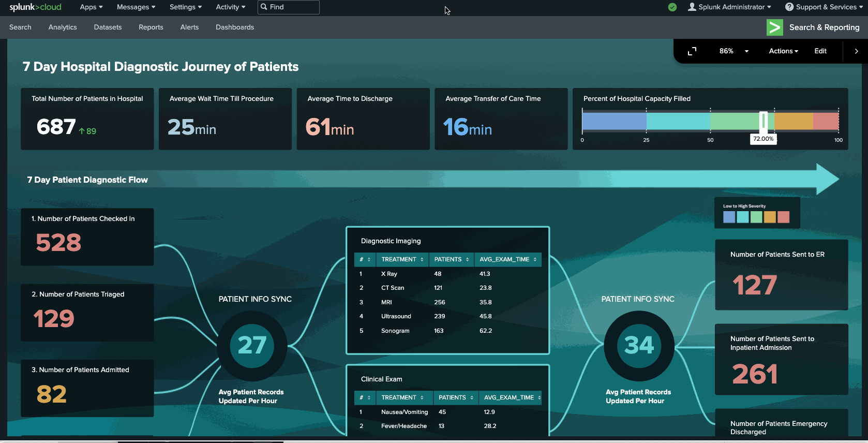Expand the Actions dropdown
Screen dimensions: 868x443
pos(783,51)
